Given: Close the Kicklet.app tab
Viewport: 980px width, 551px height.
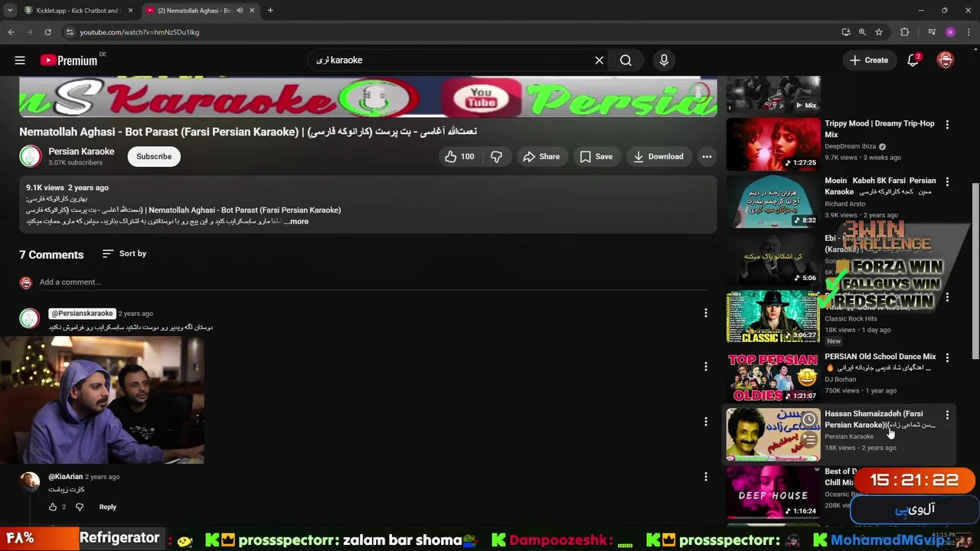Looking at the screenshot, I should pos(131,11).
